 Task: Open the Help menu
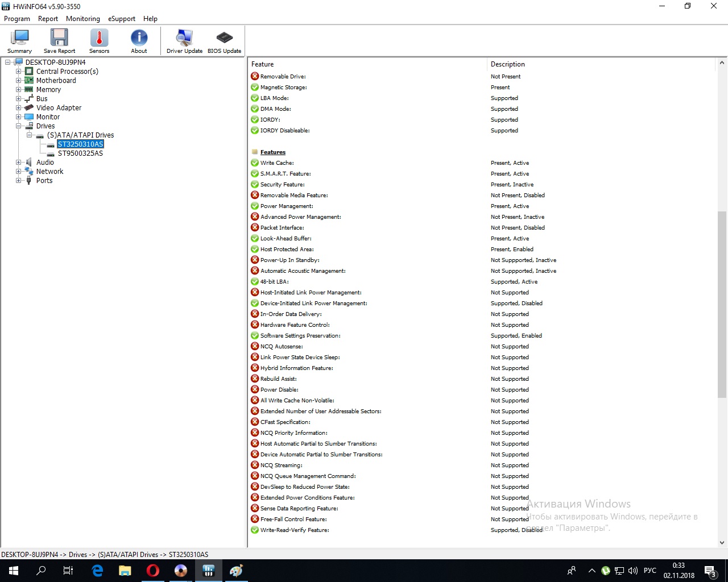coord(150,19)
